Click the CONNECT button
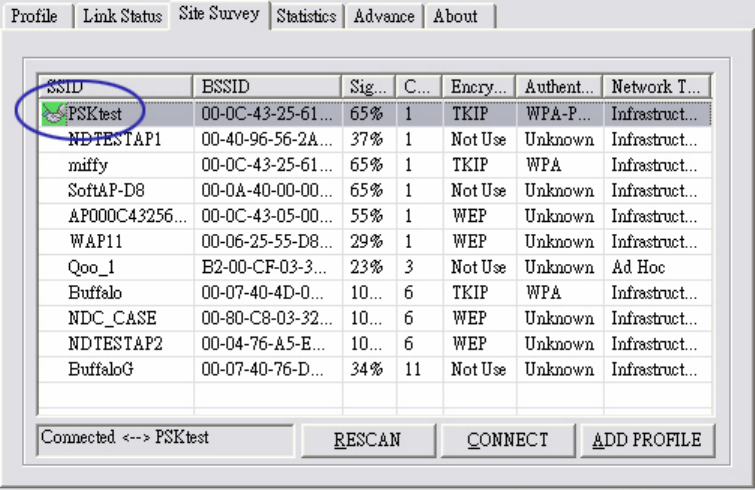Viewport: 755px width, 490px height. click(508, 440)
